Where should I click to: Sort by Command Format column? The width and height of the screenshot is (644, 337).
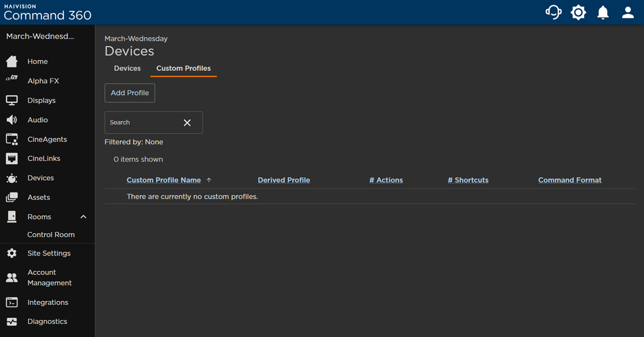(570, 180)
